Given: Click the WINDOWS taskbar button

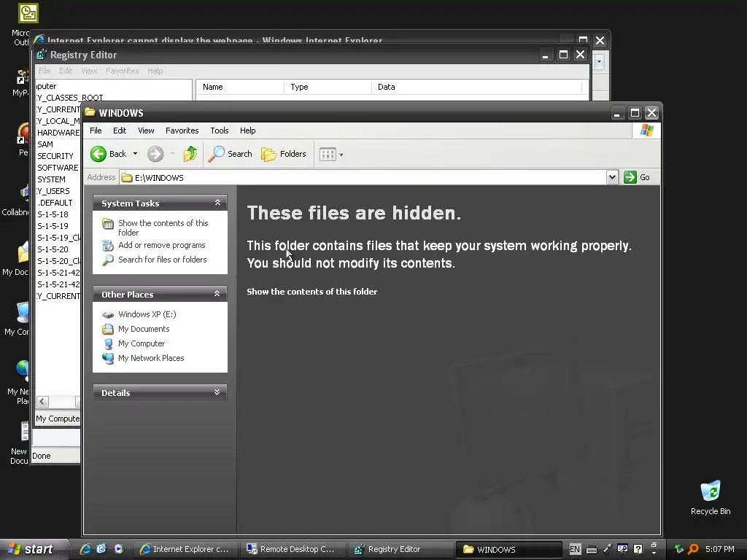Looking at the screenshot, I should point(508,550).
